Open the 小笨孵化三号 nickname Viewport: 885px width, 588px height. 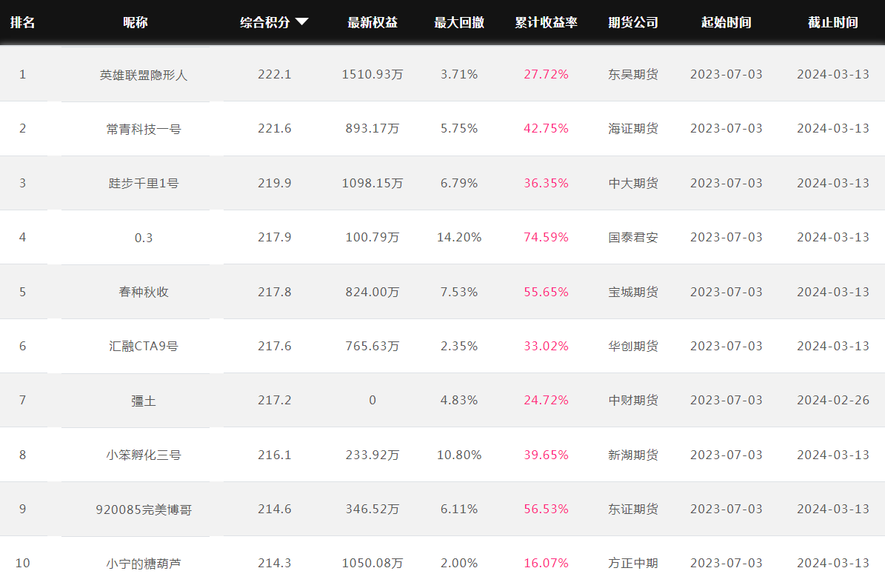click(x=144, y=455)
